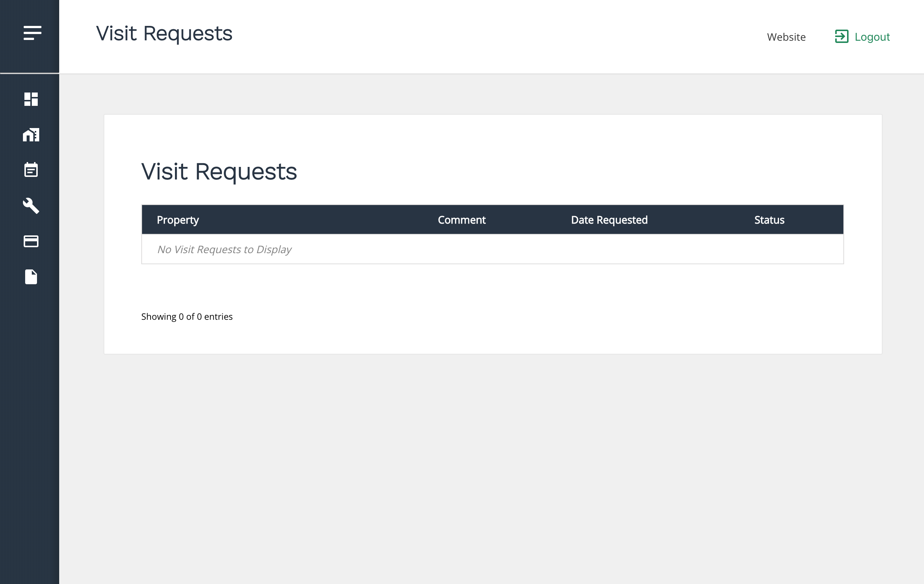
Task: Open the calendar visit requests icon
Action: click(x=31, y=170)
